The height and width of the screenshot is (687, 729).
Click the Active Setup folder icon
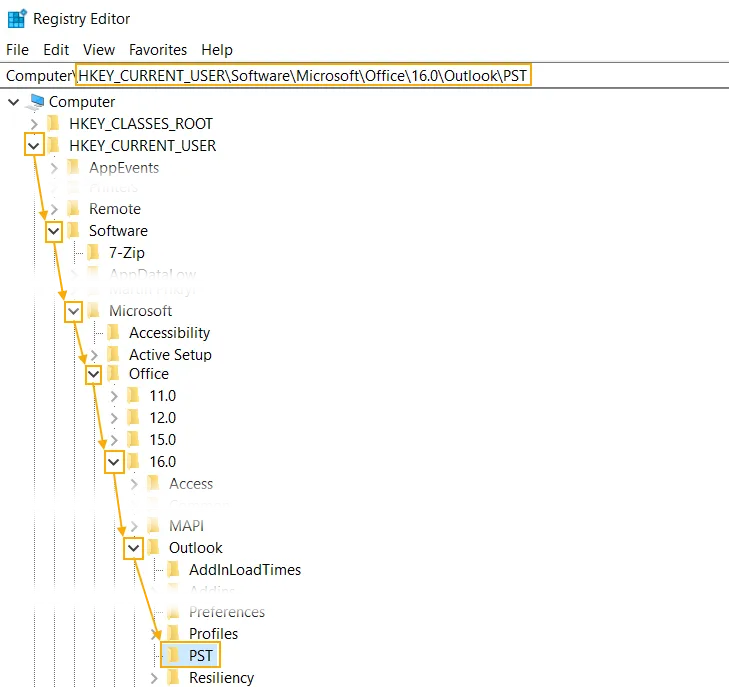pyautogui.click(x=113, y=355)
